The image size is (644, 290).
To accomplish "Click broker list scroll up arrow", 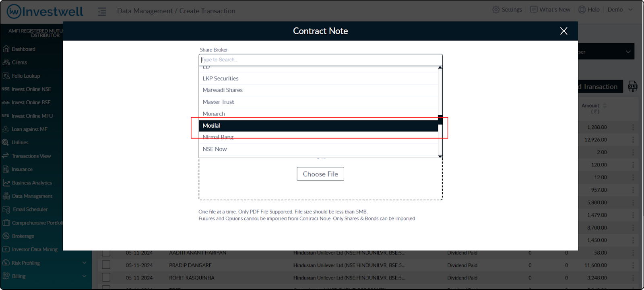I will pyautogui.click(x=440, y=68).
